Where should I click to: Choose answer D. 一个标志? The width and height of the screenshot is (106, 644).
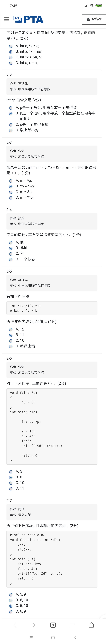coord(11,259)
